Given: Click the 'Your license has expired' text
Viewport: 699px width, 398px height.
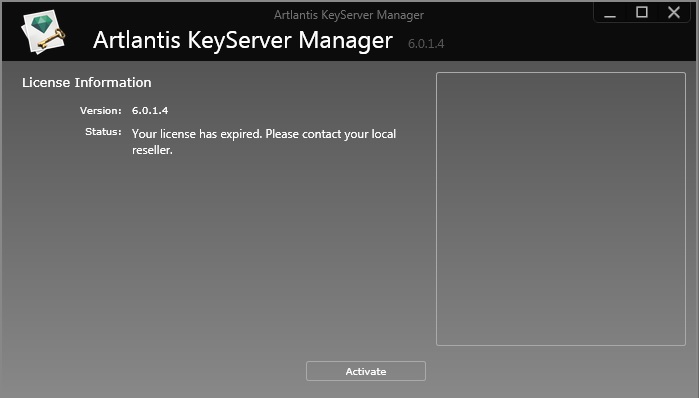Looking at the screenshot, I should pyautogui.click(x=197, y=134).
